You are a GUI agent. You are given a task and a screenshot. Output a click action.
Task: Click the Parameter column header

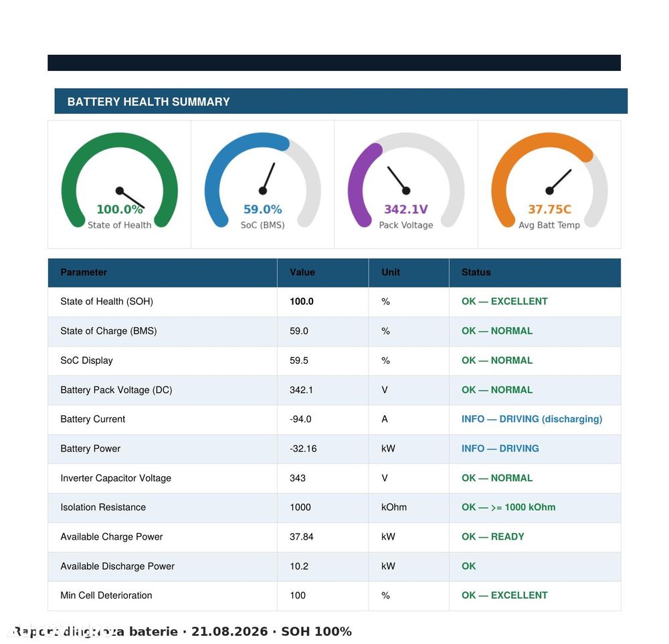pos(84,272)
